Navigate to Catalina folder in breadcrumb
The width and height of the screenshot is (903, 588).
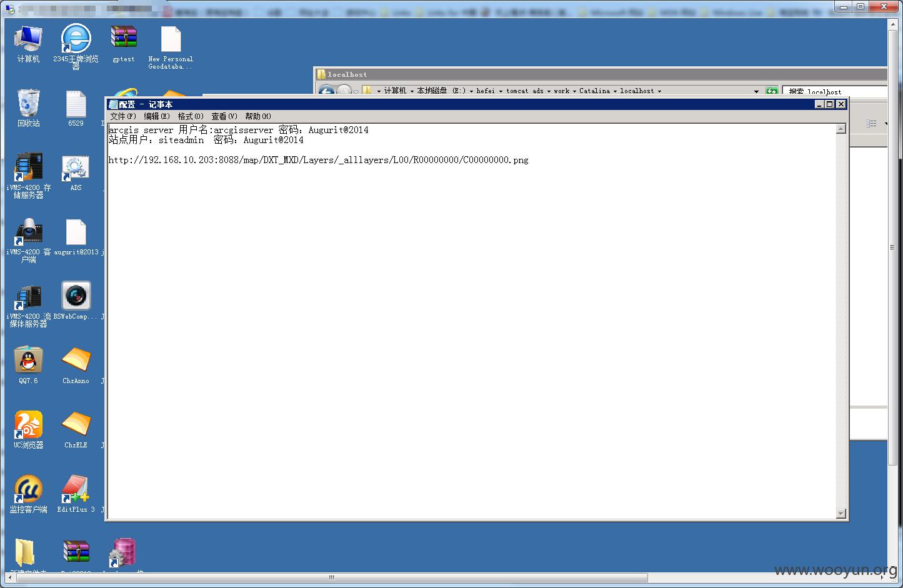594,91
